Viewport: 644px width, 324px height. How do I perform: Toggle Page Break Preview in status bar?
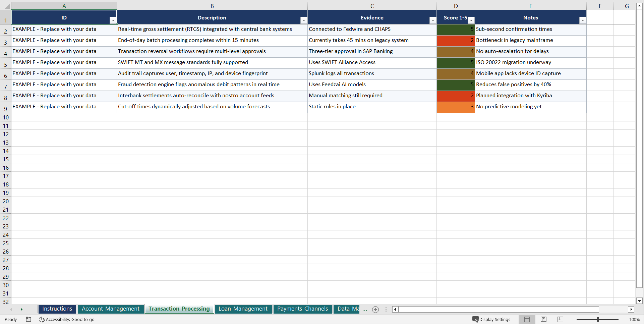[x=560, y=319]
